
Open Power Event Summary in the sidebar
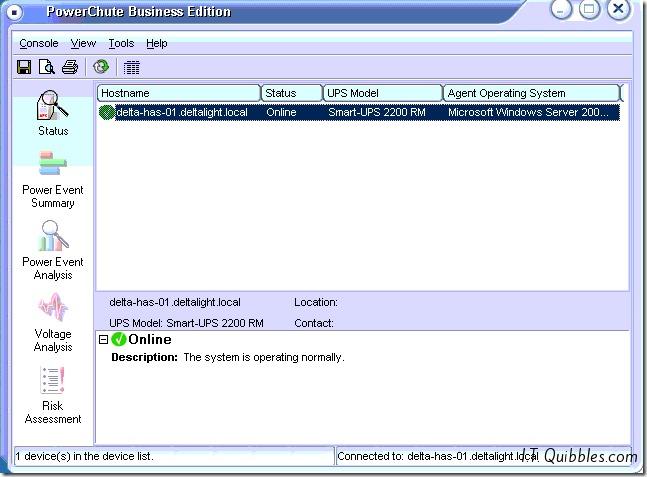pyautogui.click(x=53, y=179)
